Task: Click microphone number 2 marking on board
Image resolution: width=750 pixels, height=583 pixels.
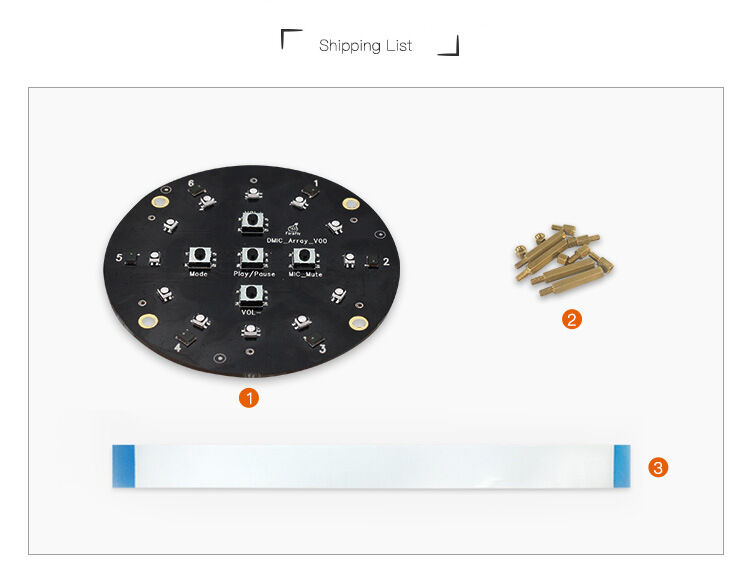Action: (x=386, y=262)
